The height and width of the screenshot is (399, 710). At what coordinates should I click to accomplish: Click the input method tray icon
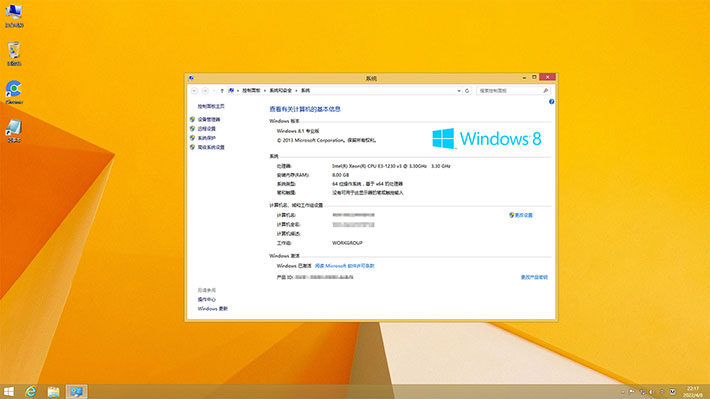click(673, 392)
